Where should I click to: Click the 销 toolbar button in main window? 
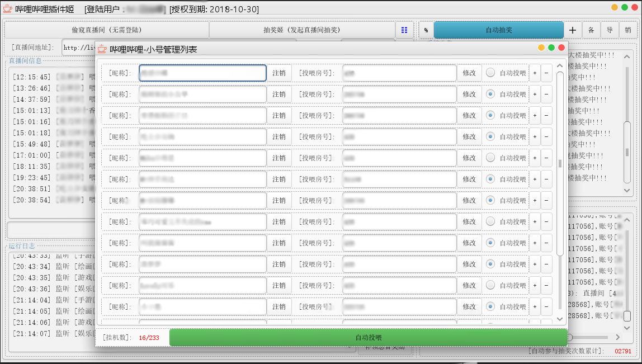[x=628, y=30]
